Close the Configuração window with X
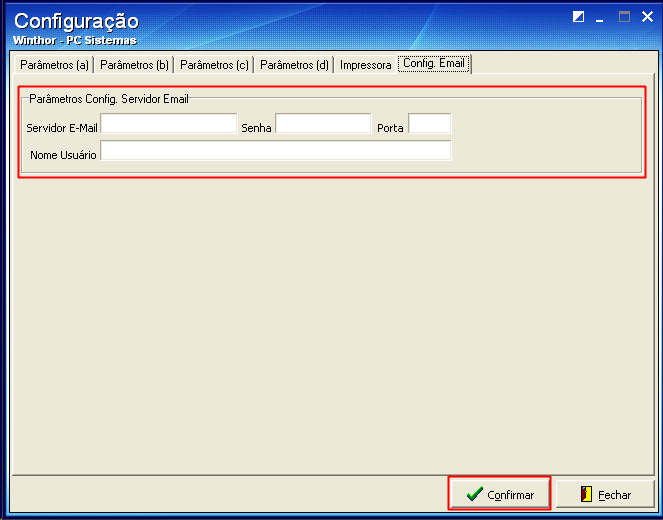 point(647,17)
